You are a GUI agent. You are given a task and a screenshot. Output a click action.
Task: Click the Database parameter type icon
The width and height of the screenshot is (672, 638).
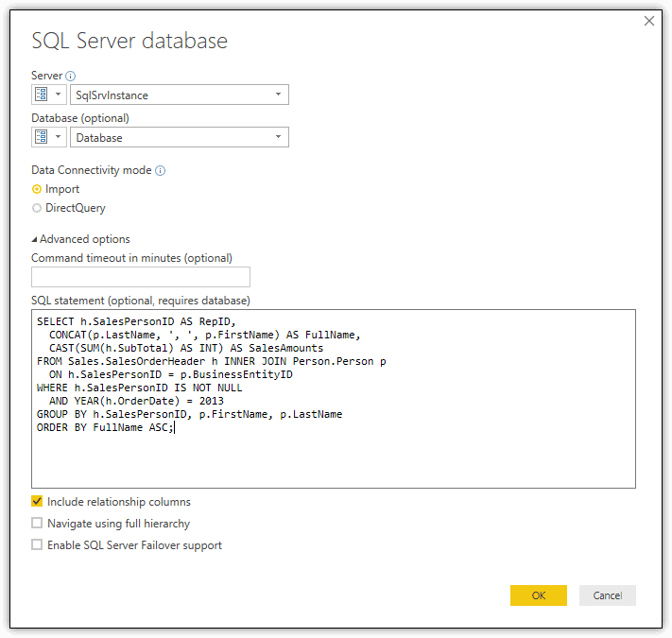pos(42,137)
